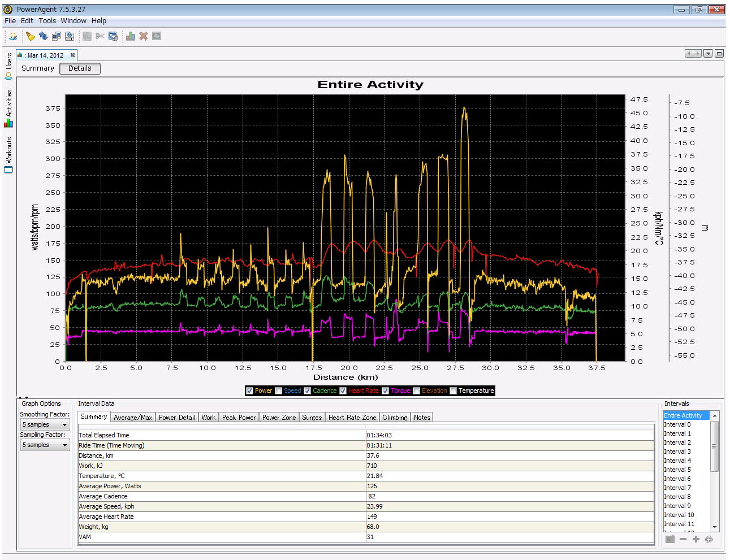Enable the Elevation checkbox in chart legend
This screenshot has width=730, height=560.
(417, 390)
